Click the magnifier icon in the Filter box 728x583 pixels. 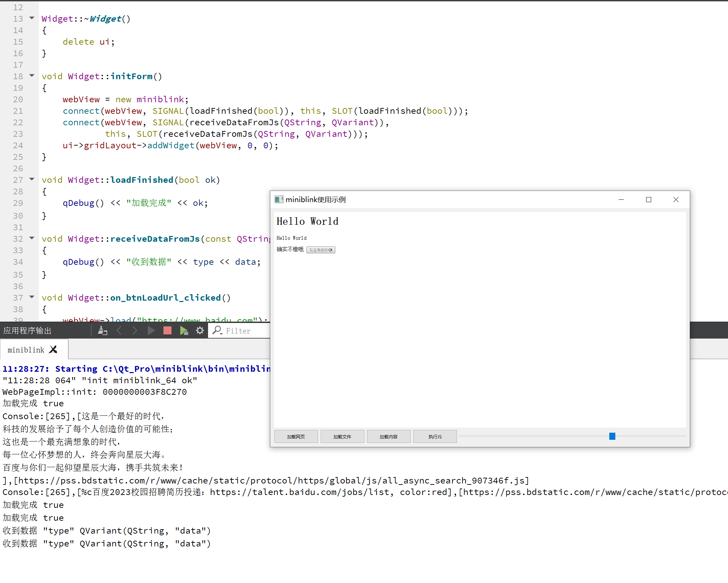[x=217, y=330]
